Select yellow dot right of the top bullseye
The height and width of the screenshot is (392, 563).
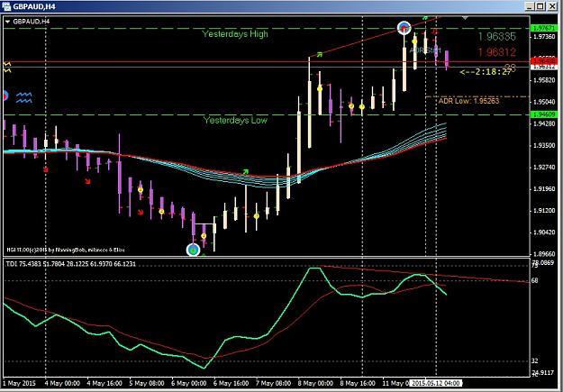(414, 41)
